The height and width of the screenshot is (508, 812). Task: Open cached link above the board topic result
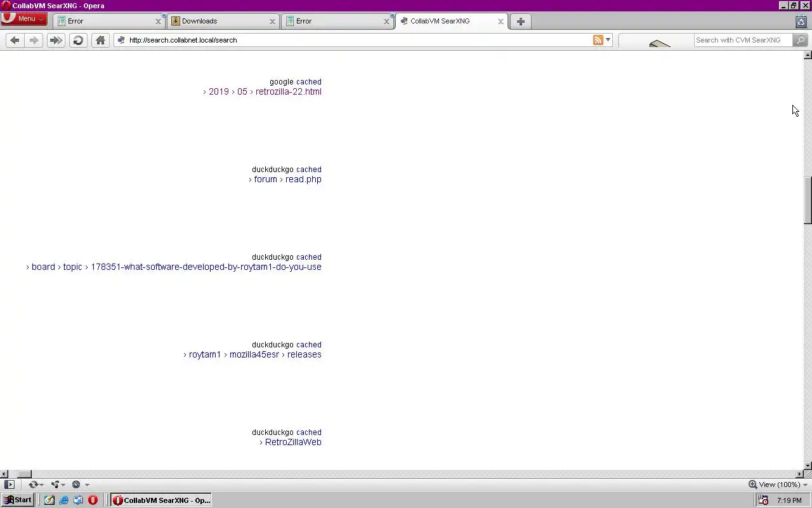click(309, 257)
